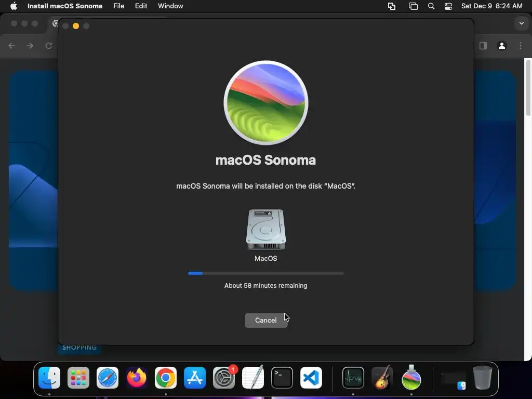
Task: Click the SHOPPING label in Chrome page
Action: click(79, 348)
